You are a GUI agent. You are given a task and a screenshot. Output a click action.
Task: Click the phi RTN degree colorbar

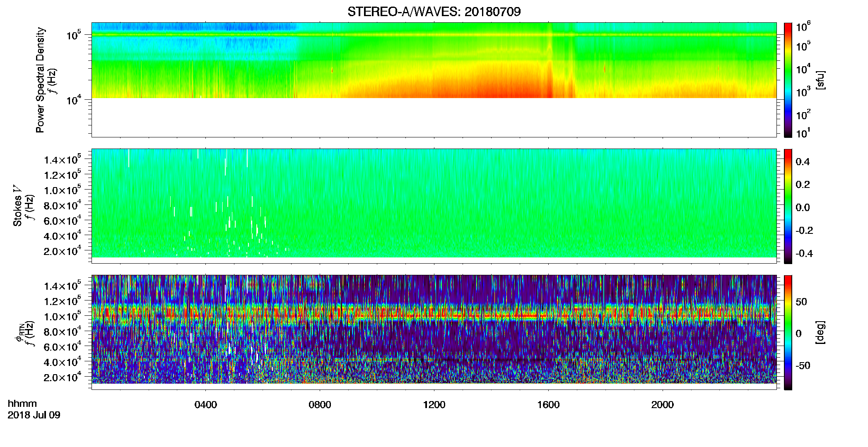coord(788,332)
